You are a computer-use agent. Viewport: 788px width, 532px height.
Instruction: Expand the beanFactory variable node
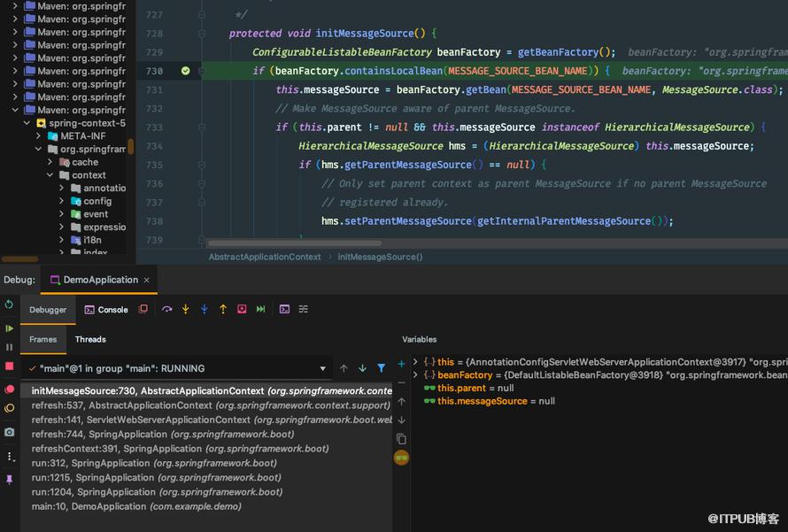pos(415,374)
